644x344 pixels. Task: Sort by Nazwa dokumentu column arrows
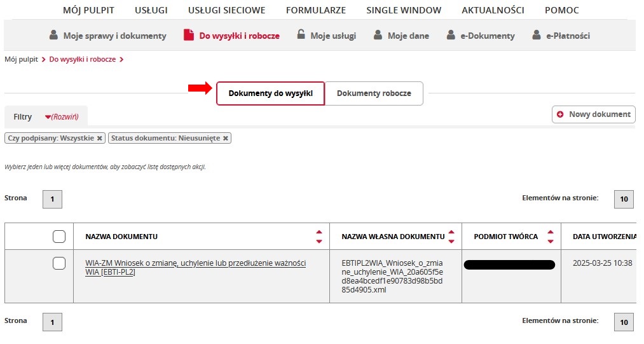coord(319,237)
